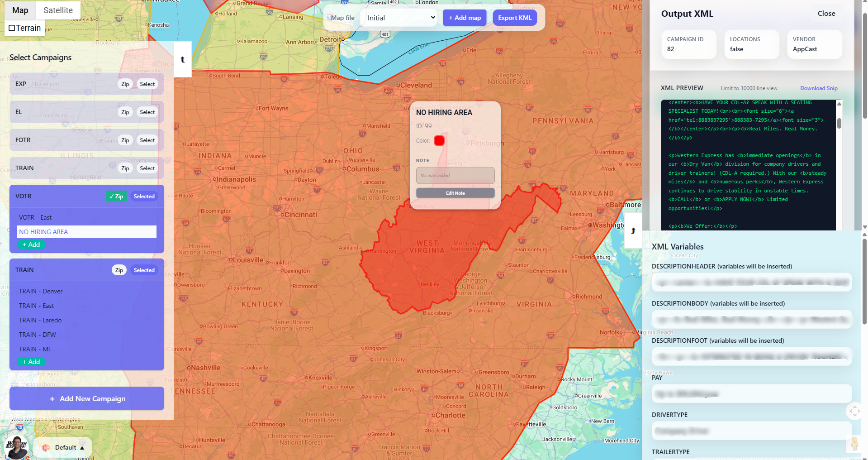Toggle the checked Zip option for VOTR

(x=116, y=196)
